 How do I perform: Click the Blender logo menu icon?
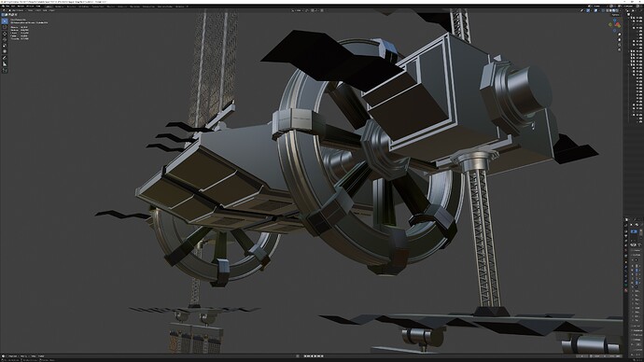tap(3, 7)
